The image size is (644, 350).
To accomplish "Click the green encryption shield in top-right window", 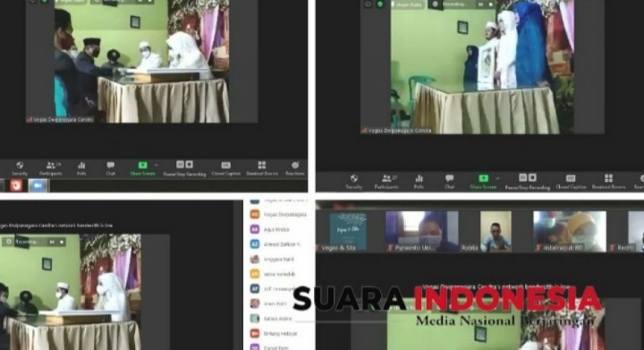I will [x=380, y=4].
